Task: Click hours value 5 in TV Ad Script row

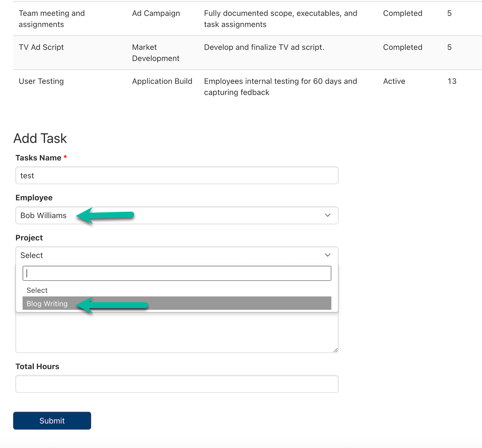Action: click(450, 47)
